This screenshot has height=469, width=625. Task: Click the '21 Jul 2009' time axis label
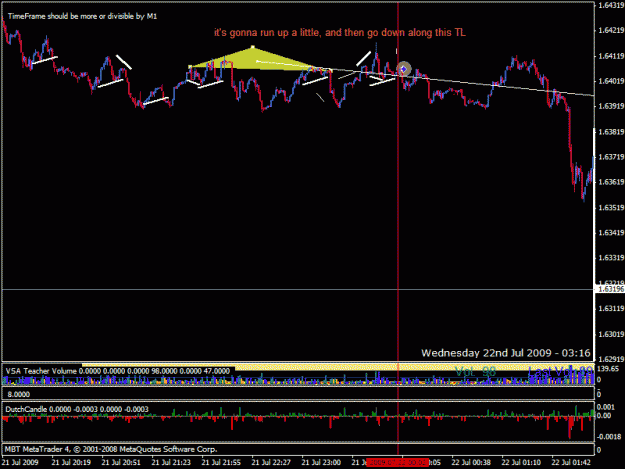tap(20, 463)
